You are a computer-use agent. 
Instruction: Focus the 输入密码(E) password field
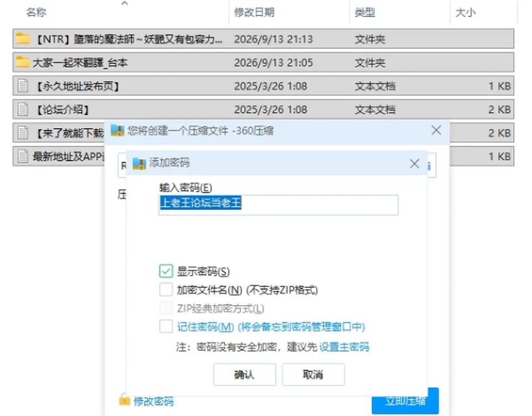(x=279, y=205)
